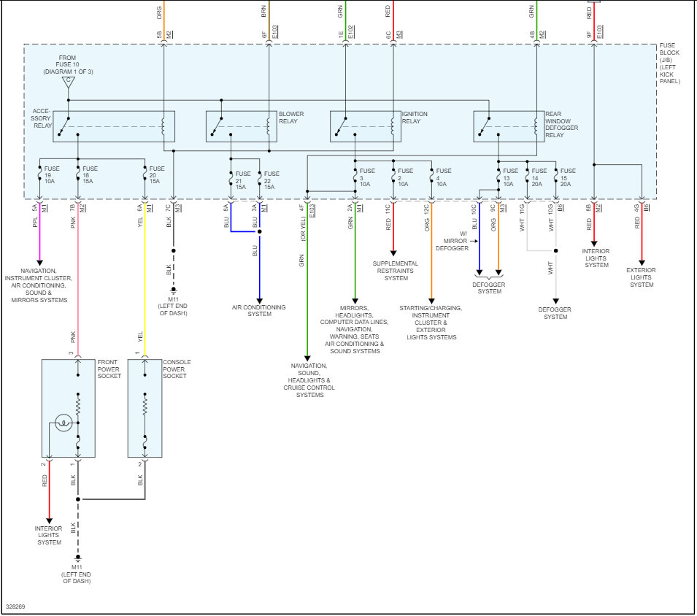Click the W/ MIRROR DEFOGGER note
Image resolution: width=697 pixels, height=616 pixels.
[453, 241]
